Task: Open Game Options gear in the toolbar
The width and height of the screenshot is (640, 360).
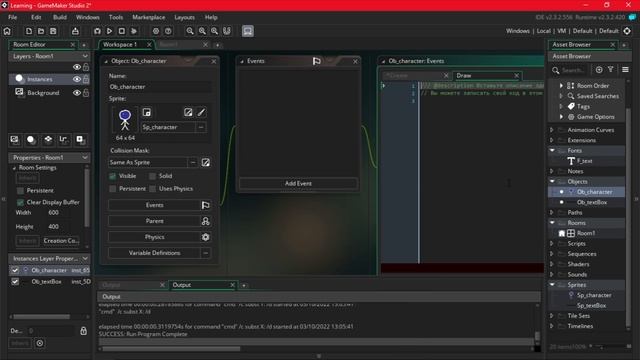Action: click(156, 31)
